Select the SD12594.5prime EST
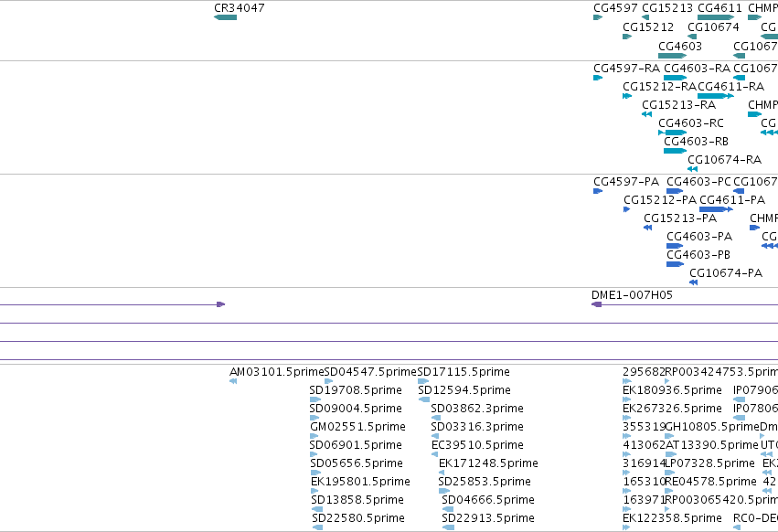 424,399
